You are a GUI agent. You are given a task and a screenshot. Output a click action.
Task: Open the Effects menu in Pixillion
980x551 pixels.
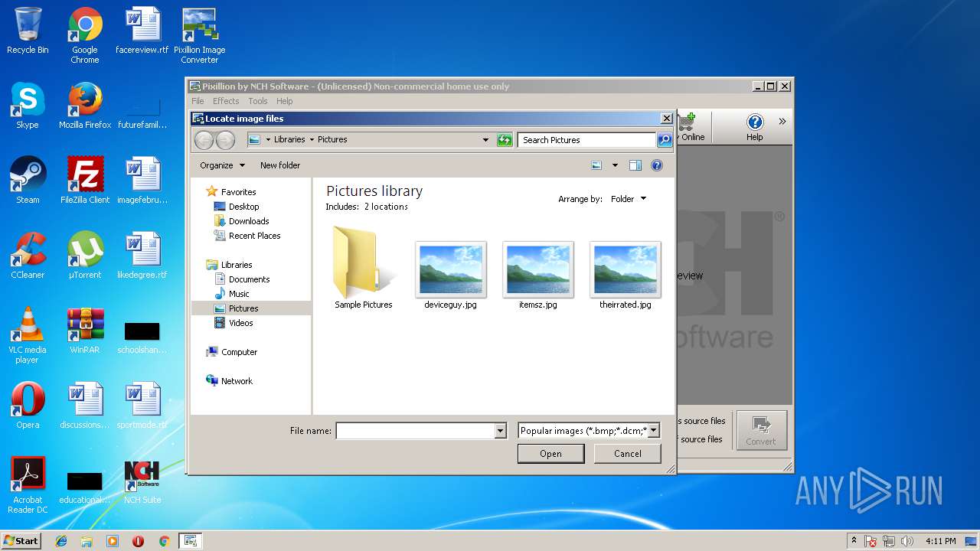tap(226, 101)
